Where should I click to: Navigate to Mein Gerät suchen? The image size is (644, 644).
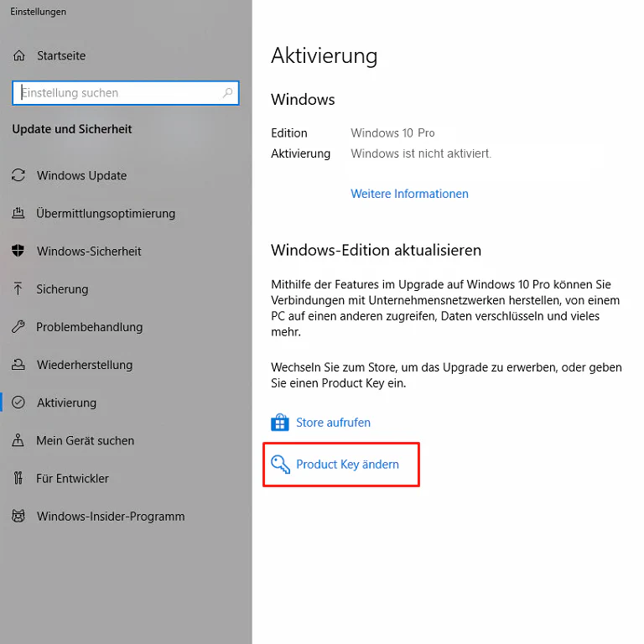pos(86,440)
